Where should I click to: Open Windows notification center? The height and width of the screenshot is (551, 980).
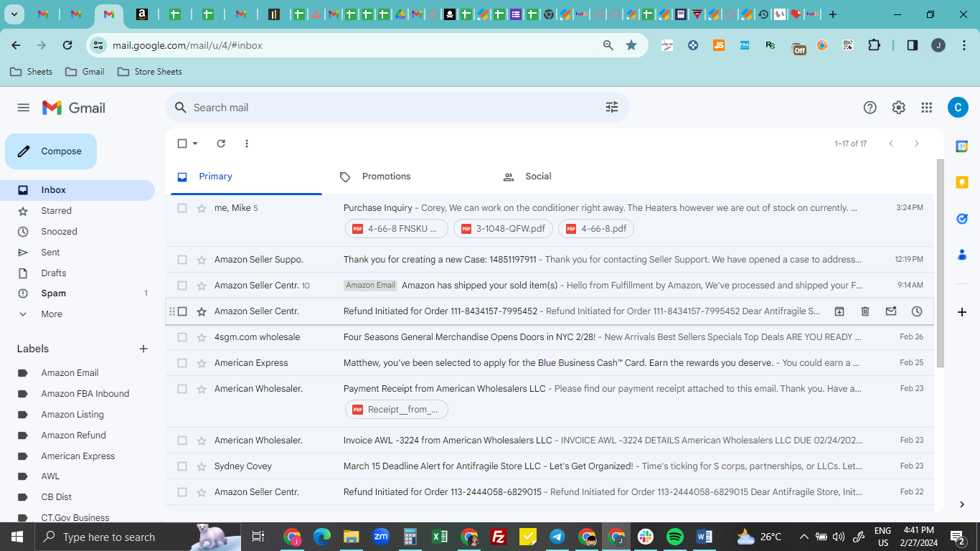coord(957,537)
